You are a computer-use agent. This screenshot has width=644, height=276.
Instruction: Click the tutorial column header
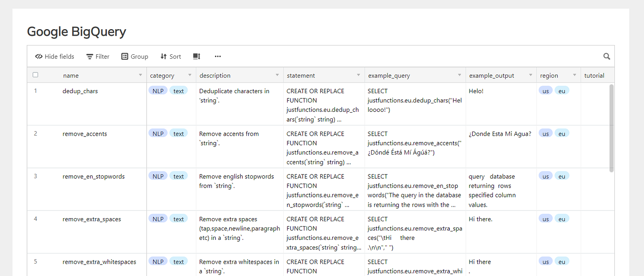click(597, 75)
